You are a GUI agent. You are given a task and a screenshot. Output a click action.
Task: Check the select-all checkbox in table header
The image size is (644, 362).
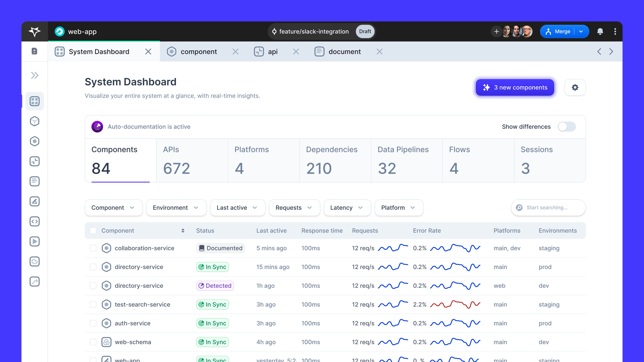(93, 231)
